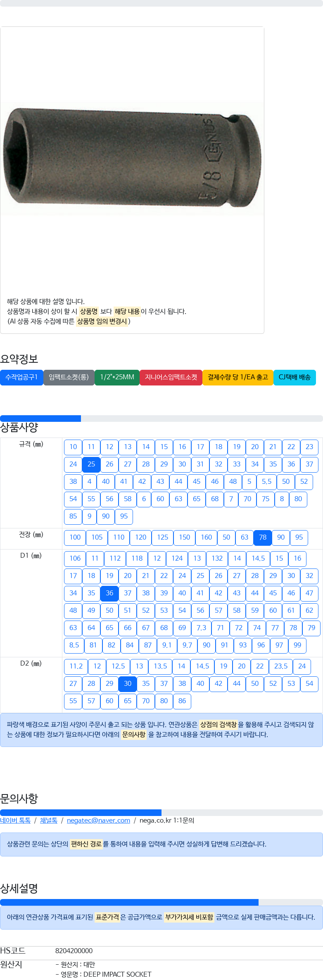
Task: Open the 채널톡 chat link
Action: click(x=48, y=821)
